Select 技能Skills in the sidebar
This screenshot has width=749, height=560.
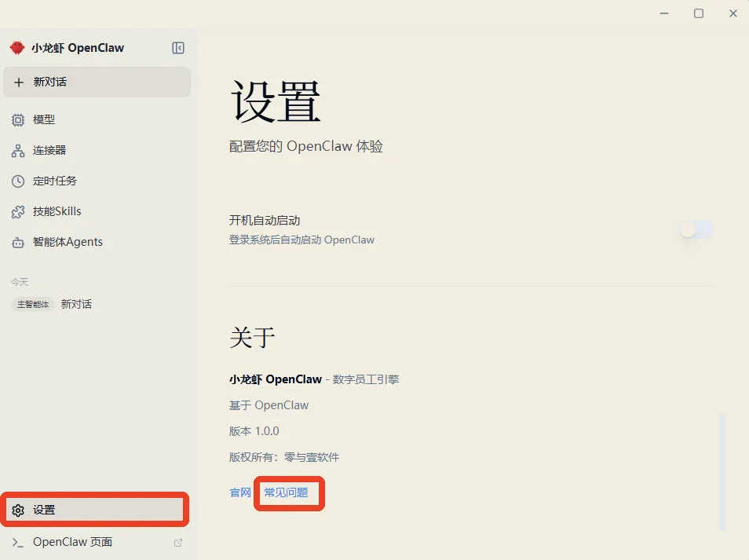[x=97, y=211]
